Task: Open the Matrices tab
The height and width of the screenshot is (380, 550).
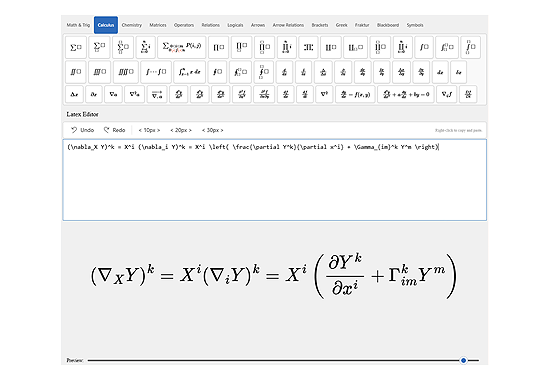Action: coord(158,25)
